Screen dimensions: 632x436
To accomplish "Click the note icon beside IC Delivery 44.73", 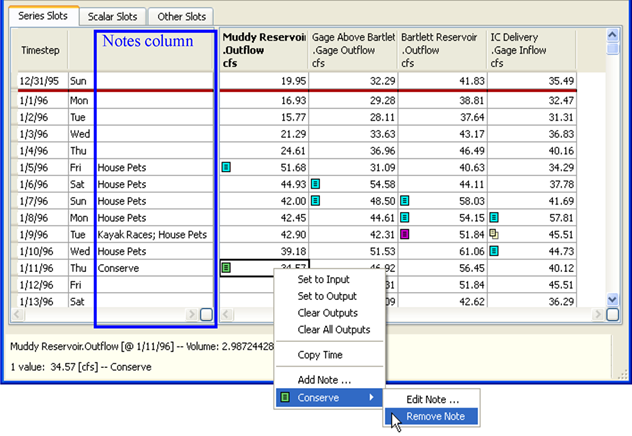I will (494, 252).
